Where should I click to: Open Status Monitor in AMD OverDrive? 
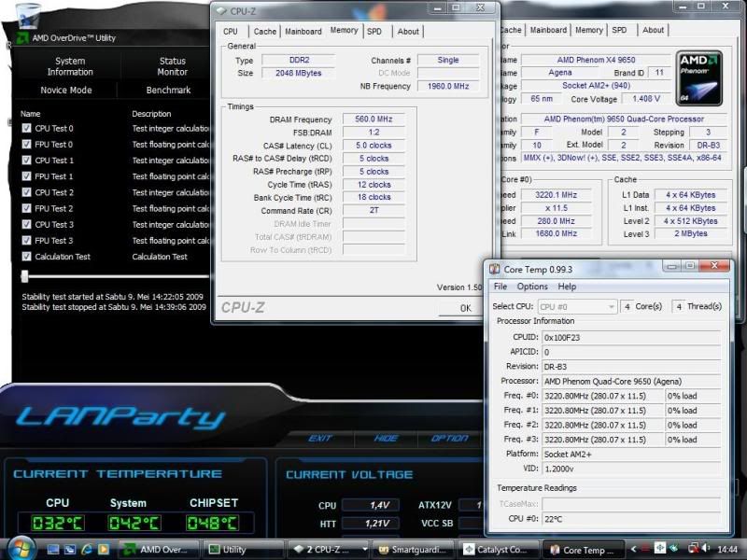173,66
